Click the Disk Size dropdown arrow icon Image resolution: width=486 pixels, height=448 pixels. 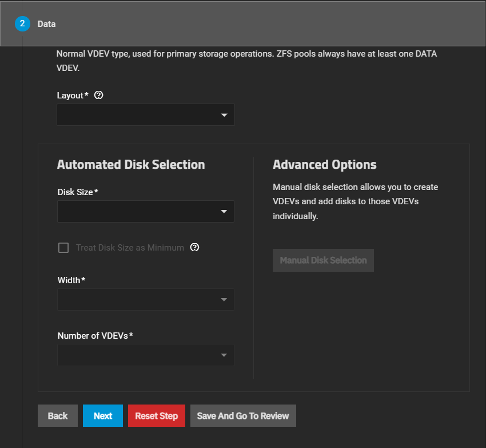click(x=224, y=212)
